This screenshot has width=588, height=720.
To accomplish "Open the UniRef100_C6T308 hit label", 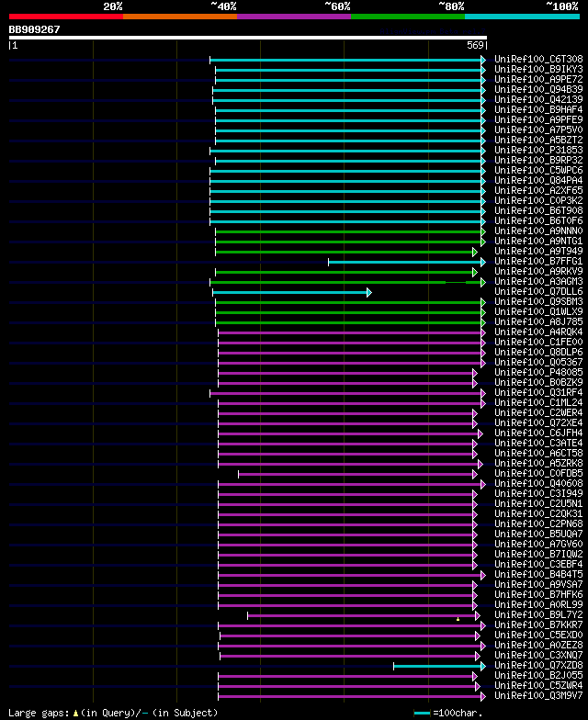I will pos(538,59).
